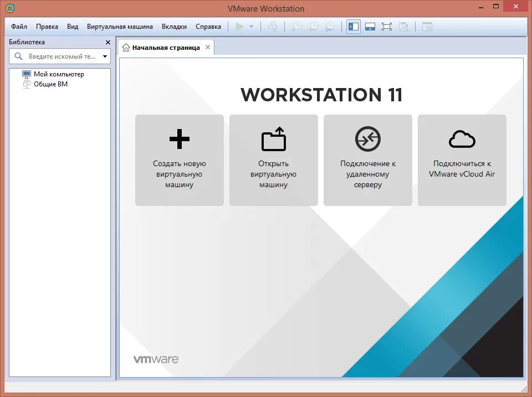Click the green Power On play icon

(x=239, y=27)
